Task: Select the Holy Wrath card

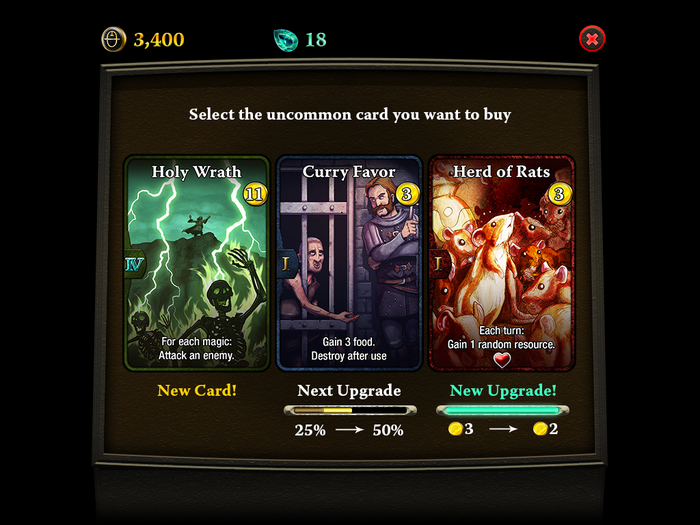Action: [197, 263]
